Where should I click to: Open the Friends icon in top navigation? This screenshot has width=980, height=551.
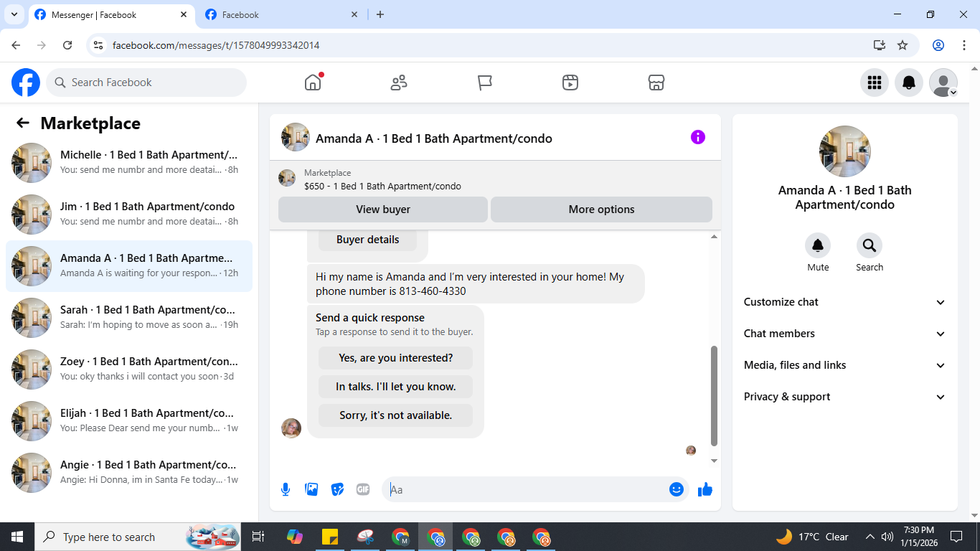pyautogui.click(x=399, y=83)
